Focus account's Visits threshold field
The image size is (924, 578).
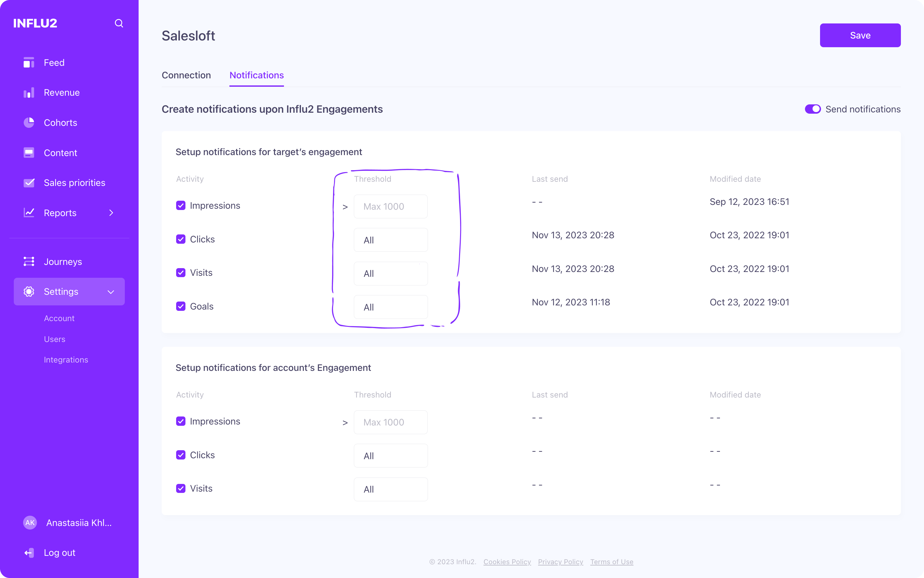[390, 489]
